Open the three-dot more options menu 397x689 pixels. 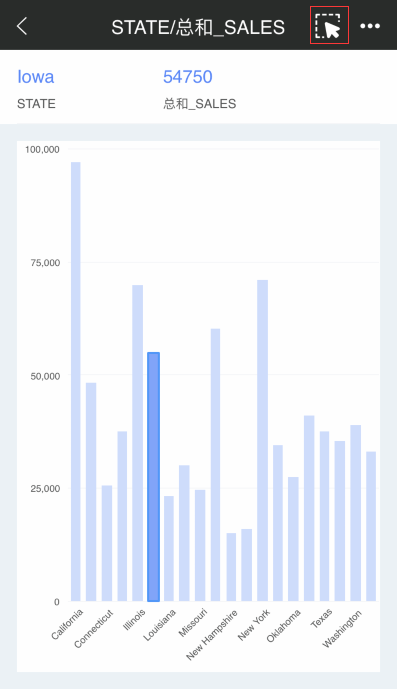pos(370,26)
